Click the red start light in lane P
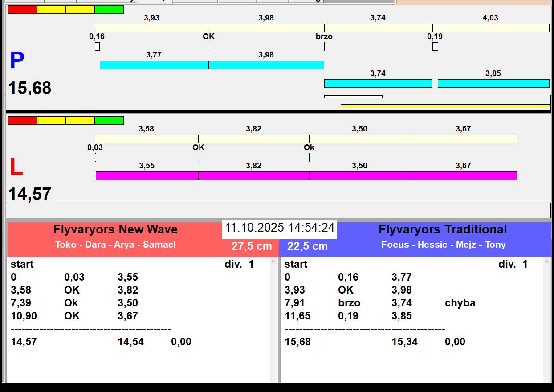Screen dimensions: 554x392 click(x=22, y=10)
